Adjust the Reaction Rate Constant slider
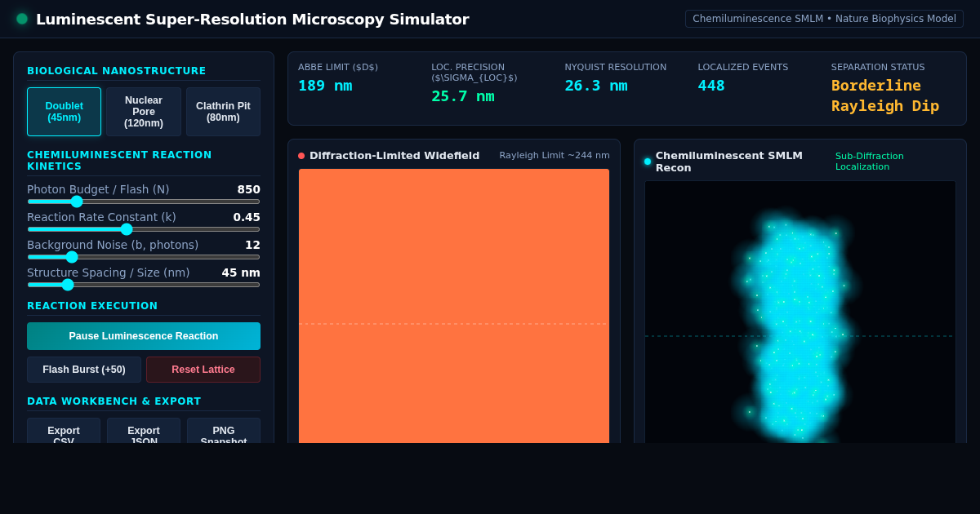Screen dimensions: 980x514 [144, 229]
